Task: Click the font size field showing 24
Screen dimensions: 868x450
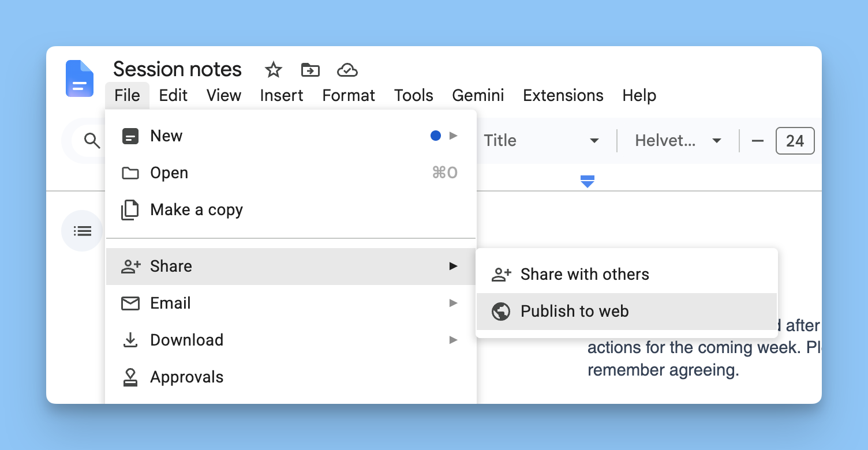Action: pos(795,141)
